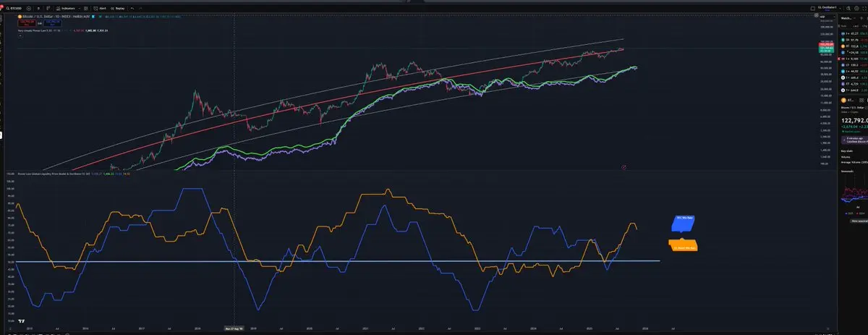Select the watchlist row showing 9,185
The width and height of the screenshot is (868, 335).
(854, 59)
